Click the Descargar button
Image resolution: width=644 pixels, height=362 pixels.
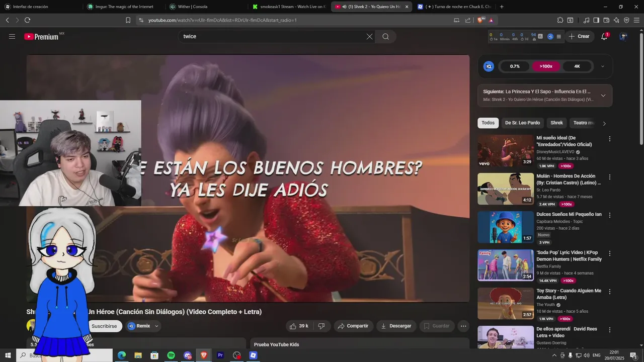coord(396,326)
